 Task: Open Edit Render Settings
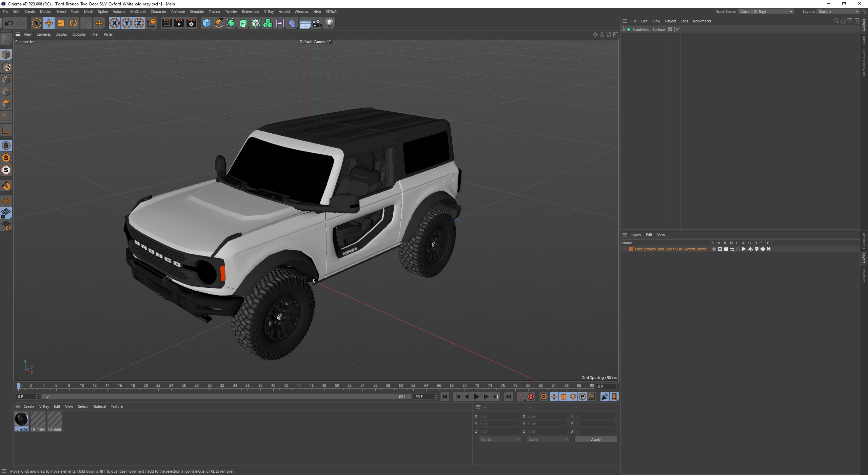[x=191, y=23]
